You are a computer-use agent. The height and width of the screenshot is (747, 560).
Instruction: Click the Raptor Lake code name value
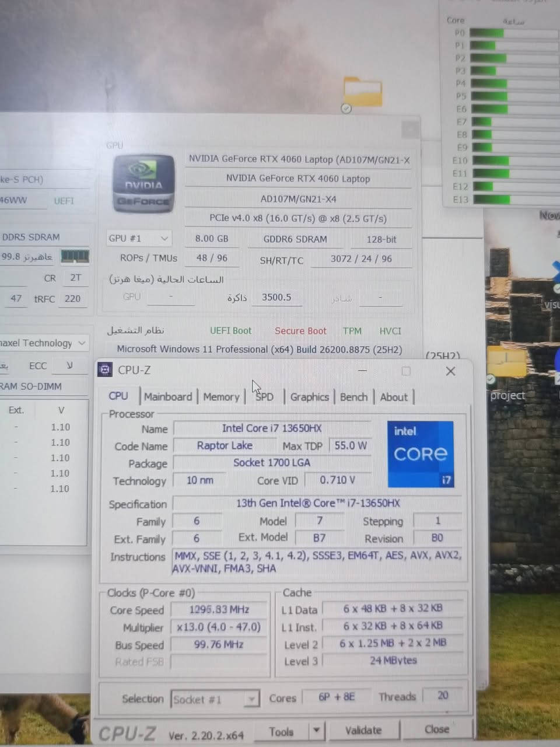[225, 446]
